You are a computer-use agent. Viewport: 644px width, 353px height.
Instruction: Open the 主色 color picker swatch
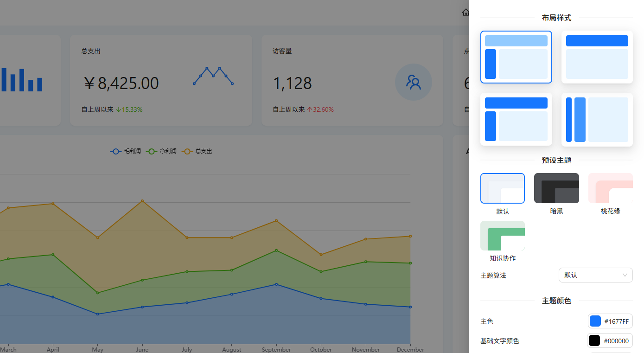(595, 321)
